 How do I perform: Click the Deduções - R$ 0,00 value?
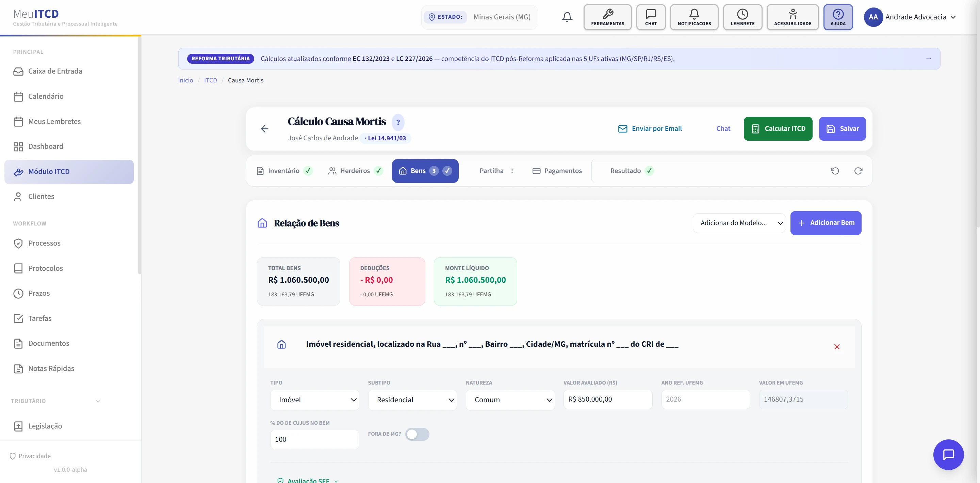tap(376, 280)
